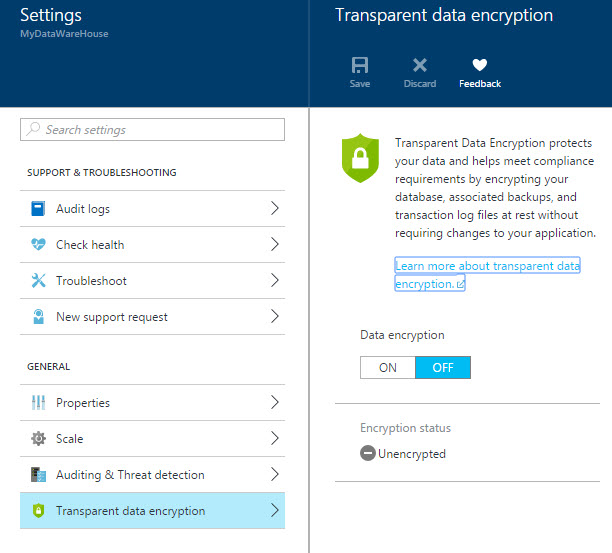Expand the Audit logs chevron arrow
The image size is (612, 553).
(275, 209)
